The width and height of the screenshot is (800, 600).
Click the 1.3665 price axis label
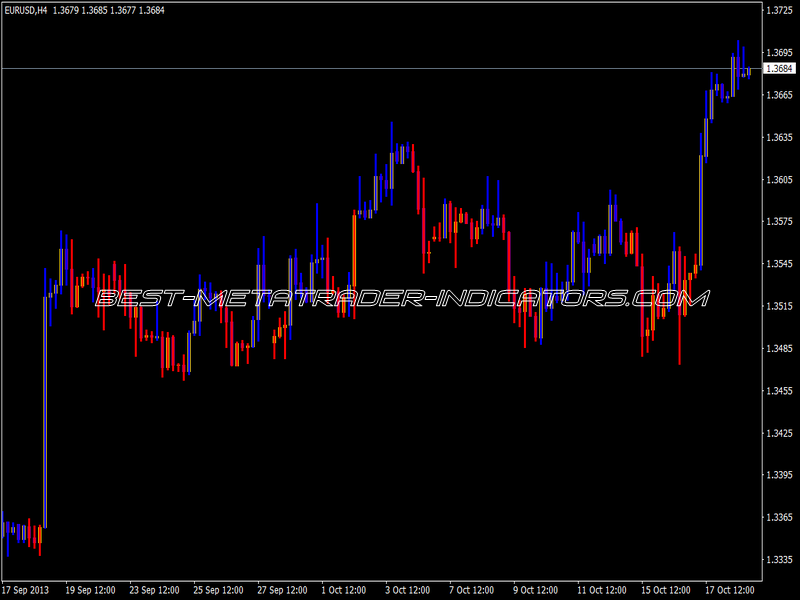[780, 95]
